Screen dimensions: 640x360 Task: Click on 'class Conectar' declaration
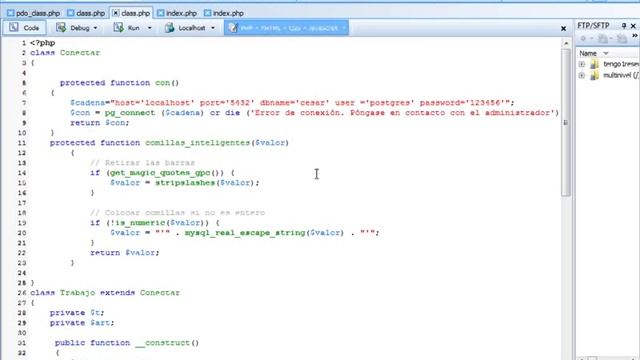click(65, 53)
